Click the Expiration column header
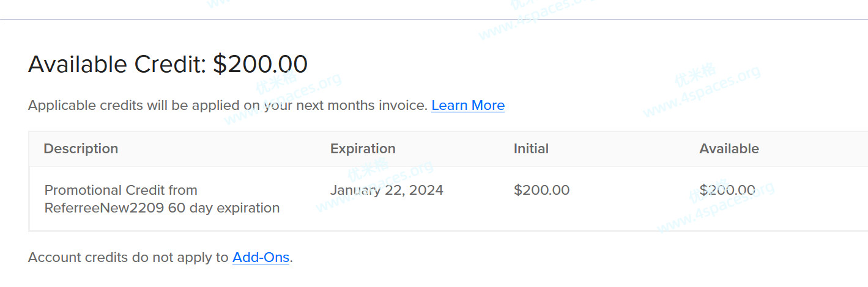The image size is (868, 287). [363, 148]
